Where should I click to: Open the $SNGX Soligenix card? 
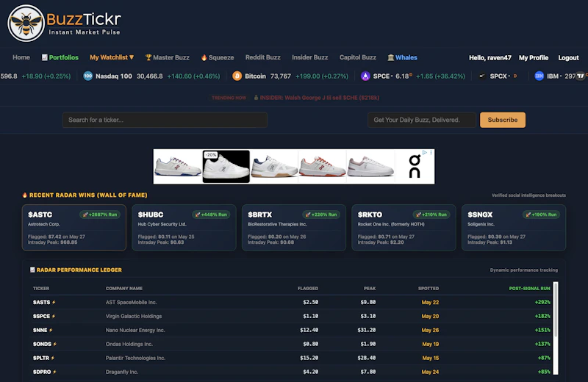pyautogui.click(x=514, y=228)
